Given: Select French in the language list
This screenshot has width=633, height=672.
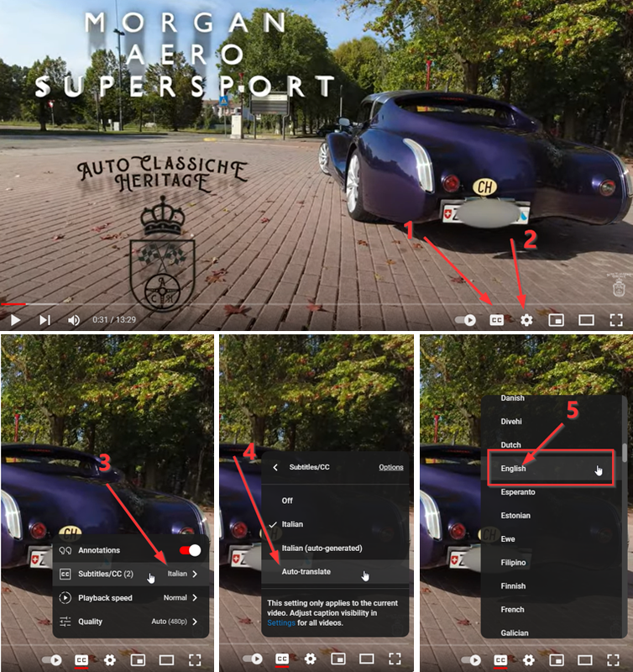Looking at the screenshot, I should tap(552, 610).
